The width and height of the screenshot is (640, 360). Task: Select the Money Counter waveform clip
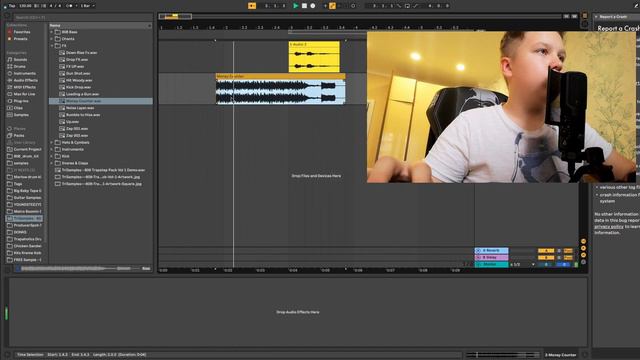tap(280, 89)
